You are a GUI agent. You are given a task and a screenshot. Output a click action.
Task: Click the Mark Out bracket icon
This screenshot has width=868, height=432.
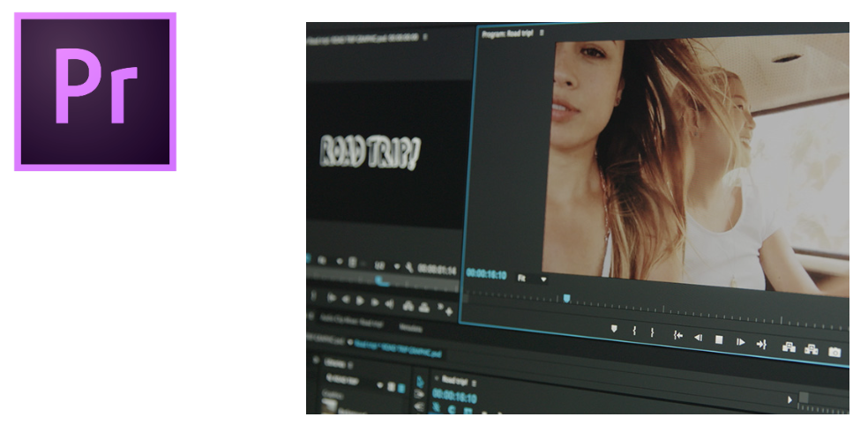pos(653,332)
